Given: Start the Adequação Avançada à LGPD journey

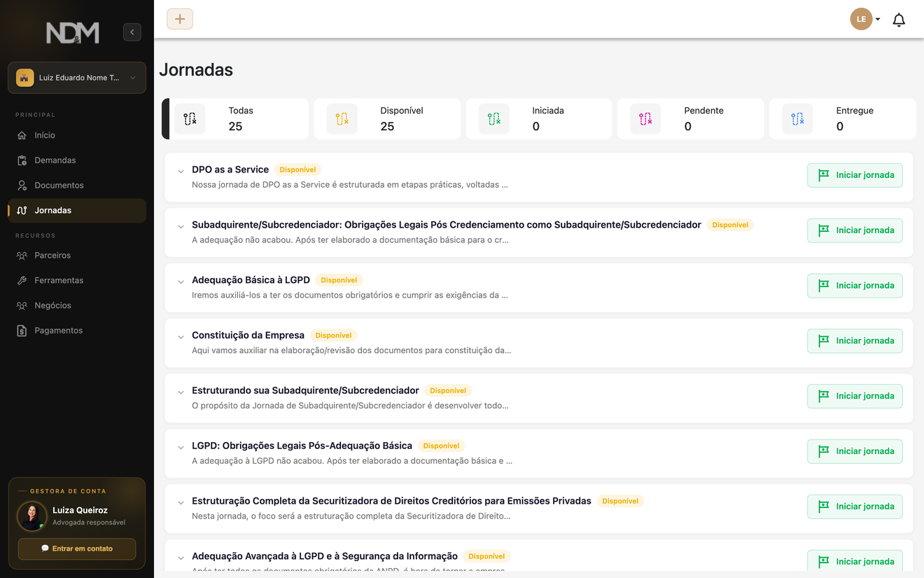Looking at the screenshot, I should 855,562.
